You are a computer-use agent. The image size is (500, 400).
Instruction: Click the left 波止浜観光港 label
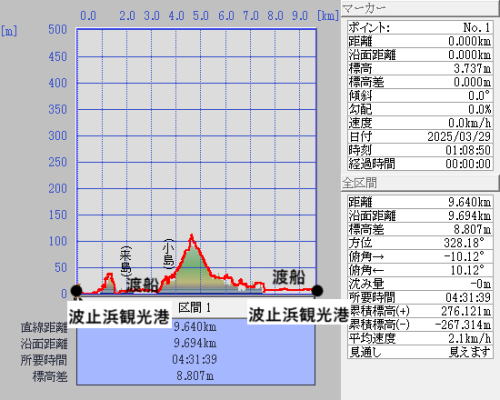pyautogui.click(x=119, y=316)
